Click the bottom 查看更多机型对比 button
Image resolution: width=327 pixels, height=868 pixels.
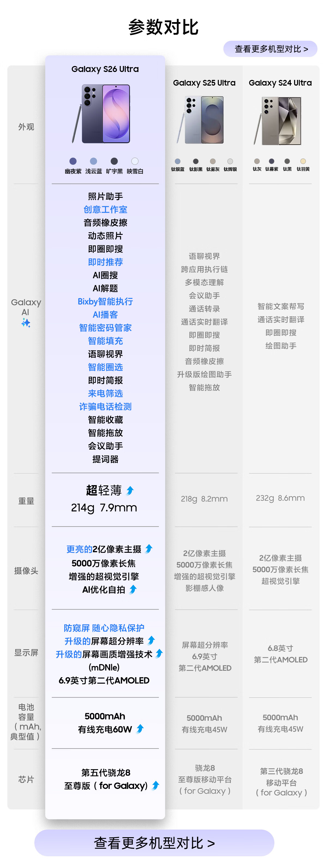(154, 843)
